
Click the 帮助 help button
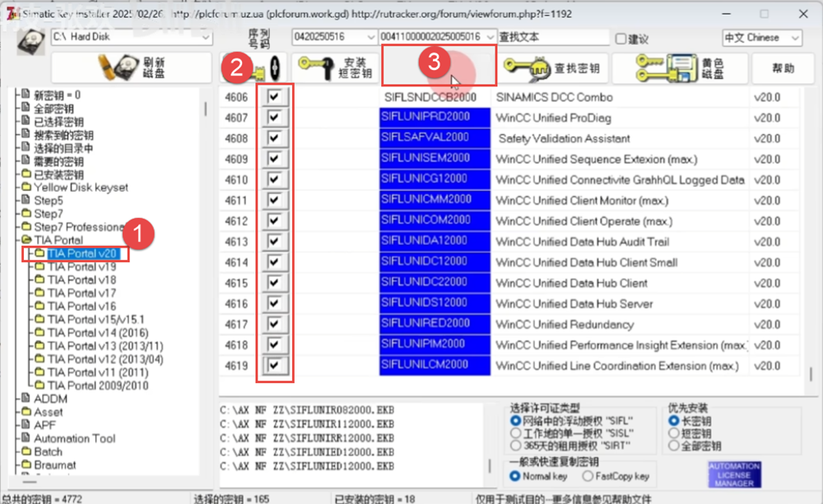(783, 68)
